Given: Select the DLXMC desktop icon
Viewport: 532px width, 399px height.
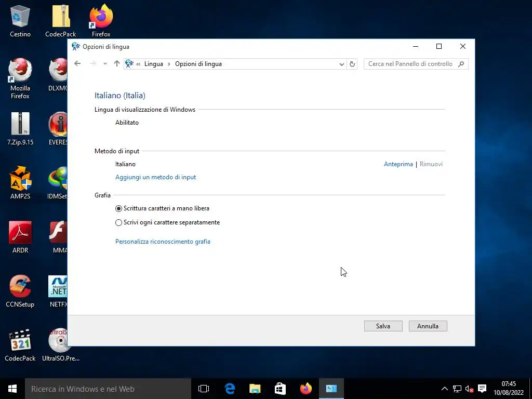Looking at the screenshot, I should pyautogui.click(x=58, y=75).
